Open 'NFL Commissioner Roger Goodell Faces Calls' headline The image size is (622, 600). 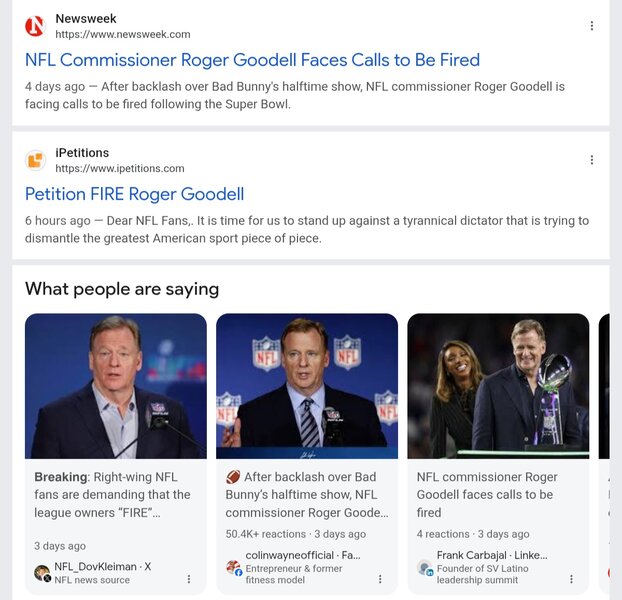click(252, 60)
